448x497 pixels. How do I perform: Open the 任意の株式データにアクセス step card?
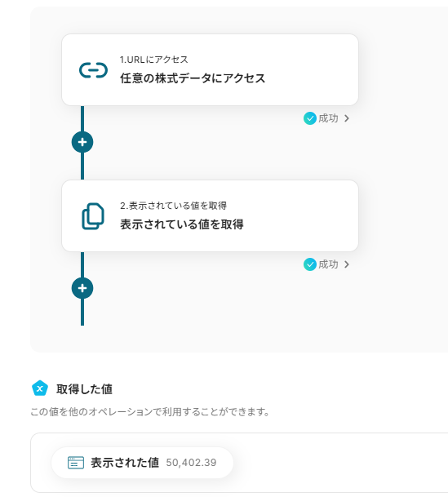(x=210, y=69)
